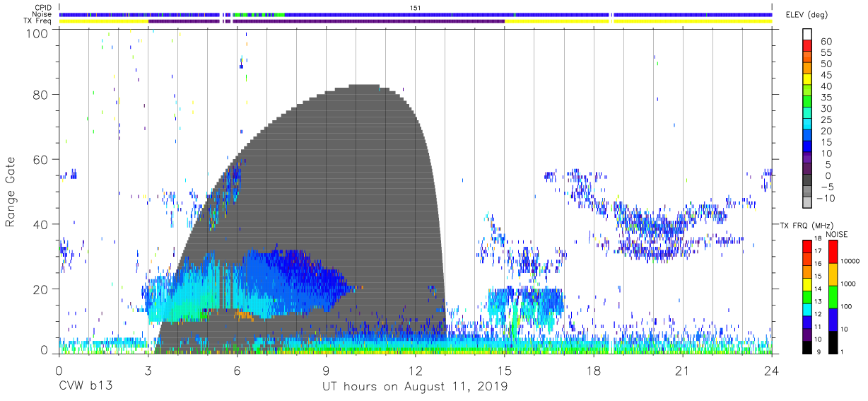Click the ELEV colorbar label "-10"
868x401 pixels.
[x=827, y=198]
